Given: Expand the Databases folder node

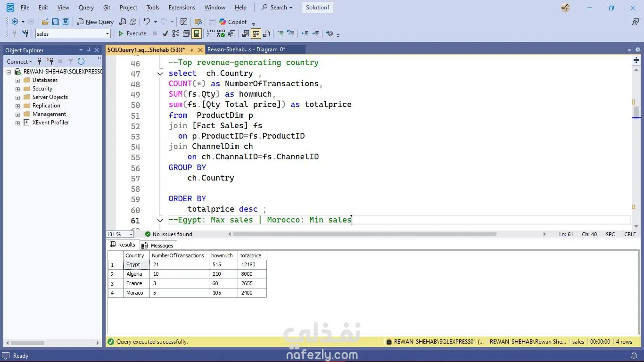Looking at the screenshot, I should 18,80.
